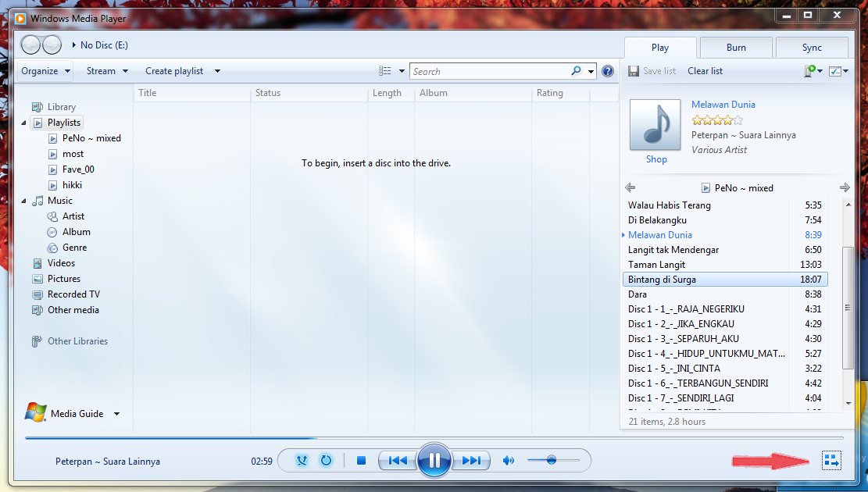
Task: Select Library in the navigation tree
Action: (x=62, y=107)
